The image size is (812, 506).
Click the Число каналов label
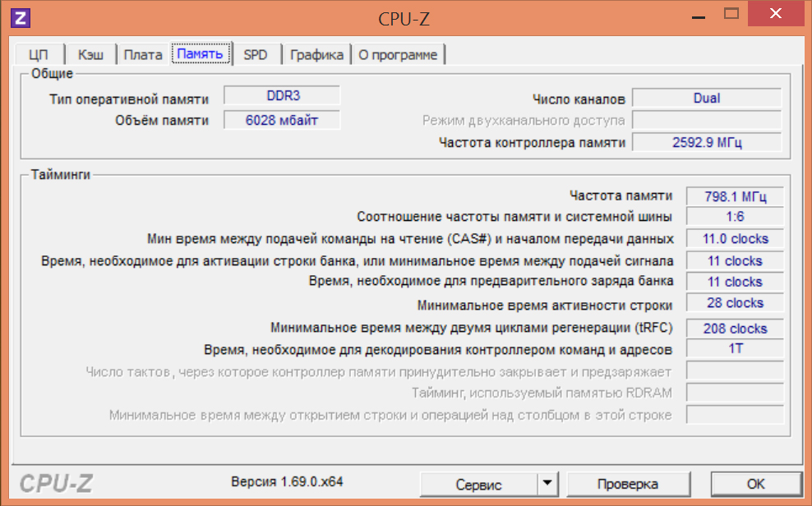coord(579,99)
